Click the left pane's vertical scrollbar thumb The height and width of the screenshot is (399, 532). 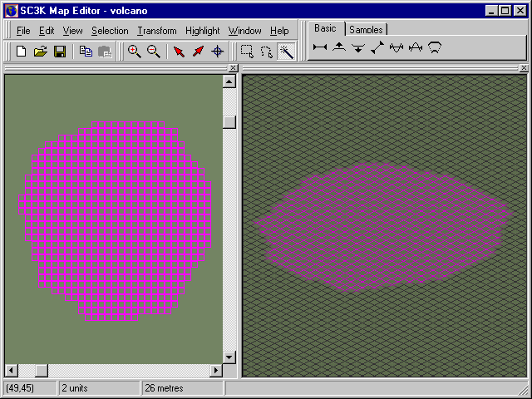(229, 122)
